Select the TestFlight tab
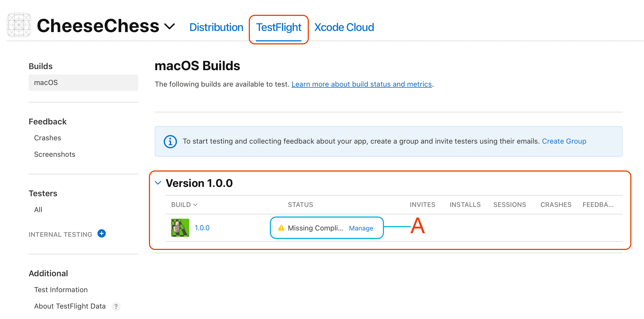 coord(279,27)
